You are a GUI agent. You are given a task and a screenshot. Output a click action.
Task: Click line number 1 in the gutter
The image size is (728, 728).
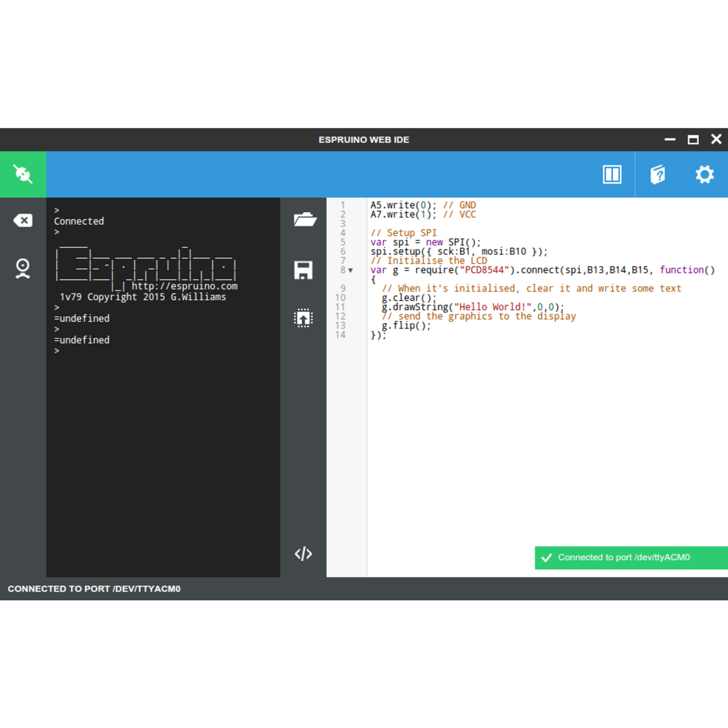(343, 205)
